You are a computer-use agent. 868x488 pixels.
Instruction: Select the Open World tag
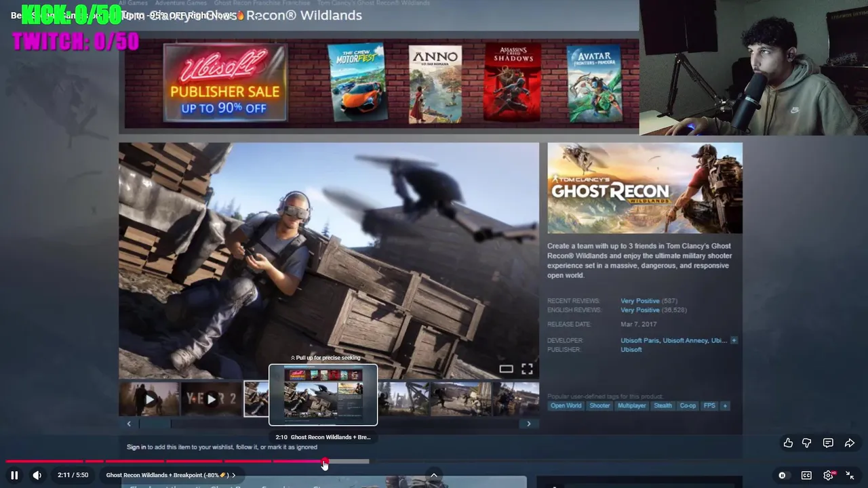[566, 405]
